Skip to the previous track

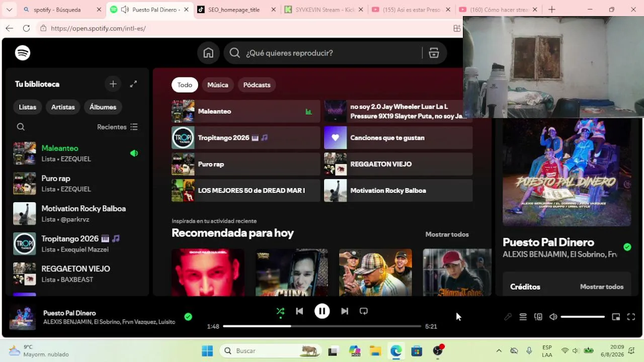pos(299,311)
